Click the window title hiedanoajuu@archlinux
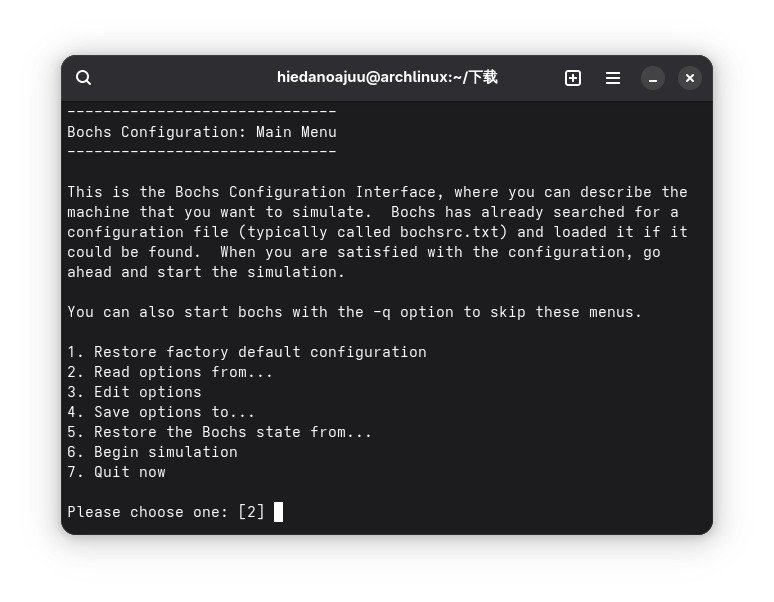Viewport: 774px width, 602px height. pyautogui.click(x=387, y=77)
